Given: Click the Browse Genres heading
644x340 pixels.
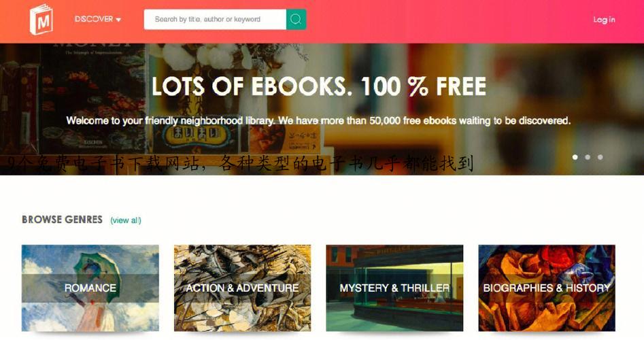Looking at the screenshot, I should click(x=62, y=219).
